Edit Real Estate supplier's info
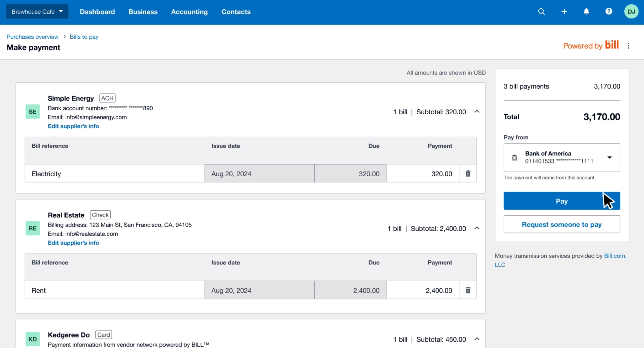 pos(73,243)
